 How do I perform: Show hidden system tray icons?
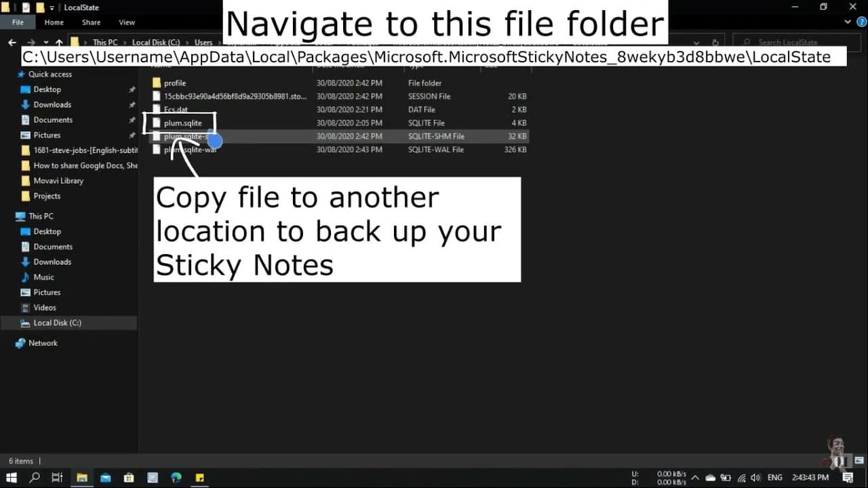(x=694, y=478)
